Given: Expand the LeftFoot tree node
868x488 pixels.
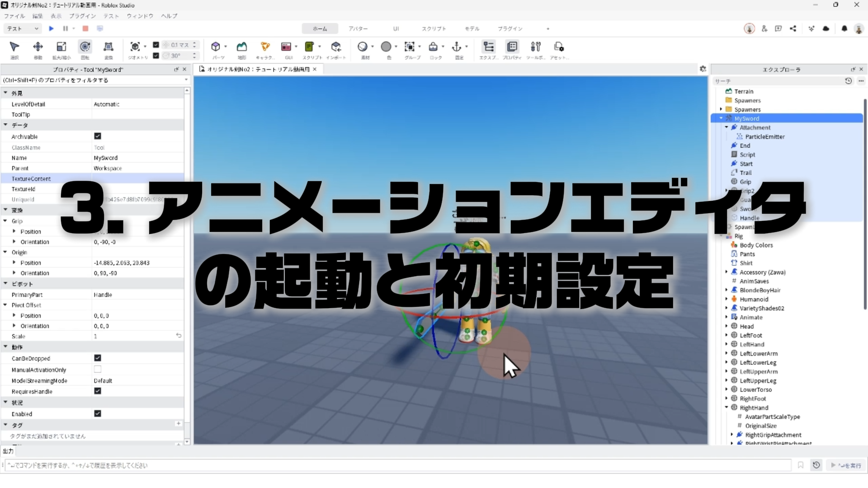Looking at the screenshot, I should (x=726, y=335).
